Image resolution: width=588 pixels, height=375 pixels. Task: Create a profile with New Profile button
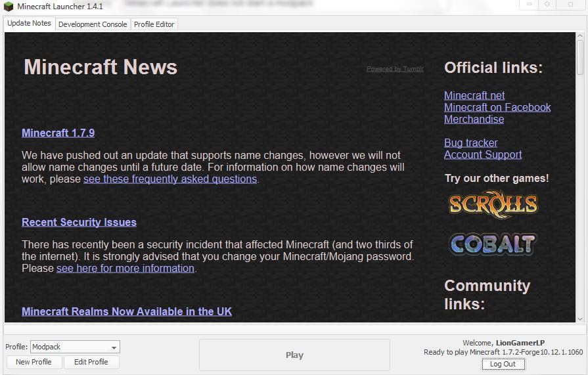point(34,362)
